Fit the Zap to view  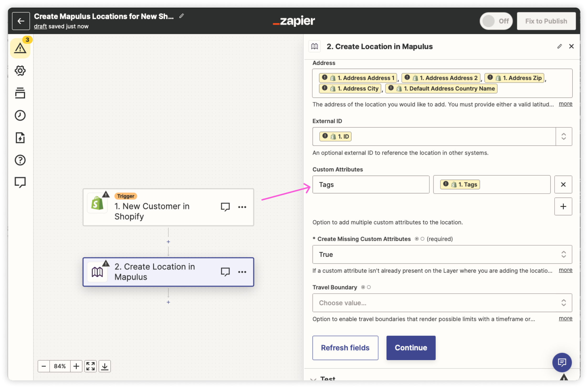[x=91, y=366]
